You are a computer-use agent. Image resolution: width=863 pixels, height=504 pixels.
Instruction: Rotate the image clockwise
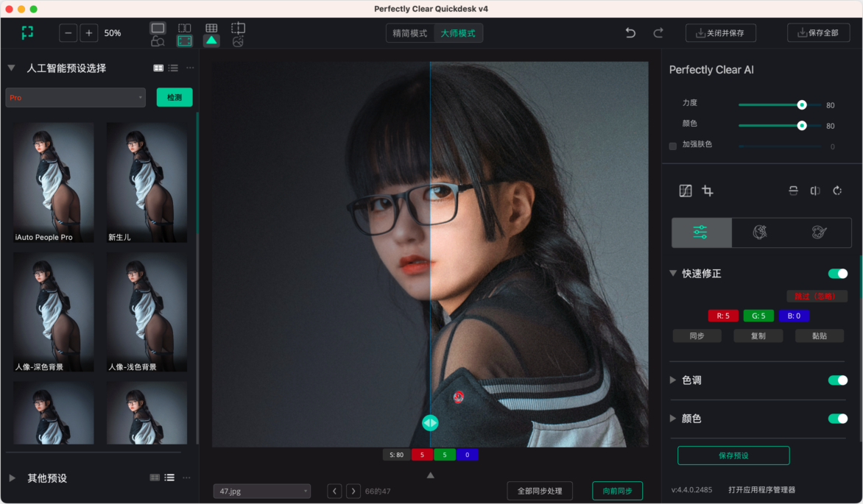[837, 191]
